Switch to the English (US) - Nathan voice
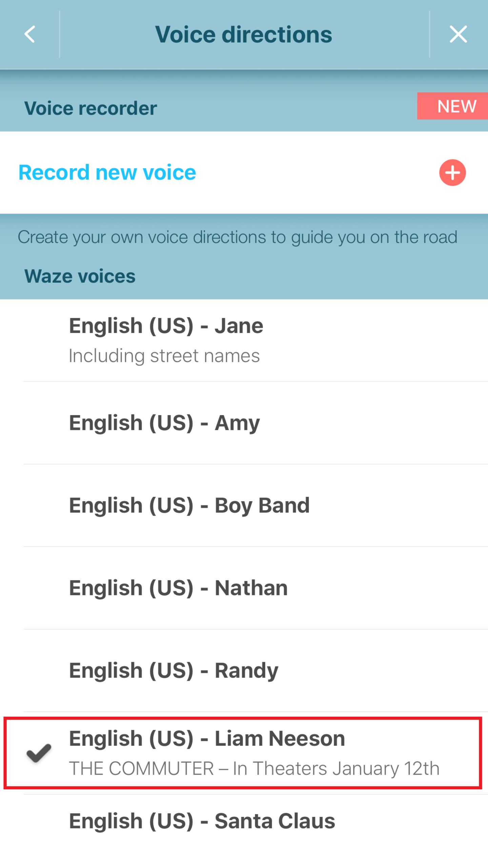Screen dimensions: 488x868 tap(178, 588)
